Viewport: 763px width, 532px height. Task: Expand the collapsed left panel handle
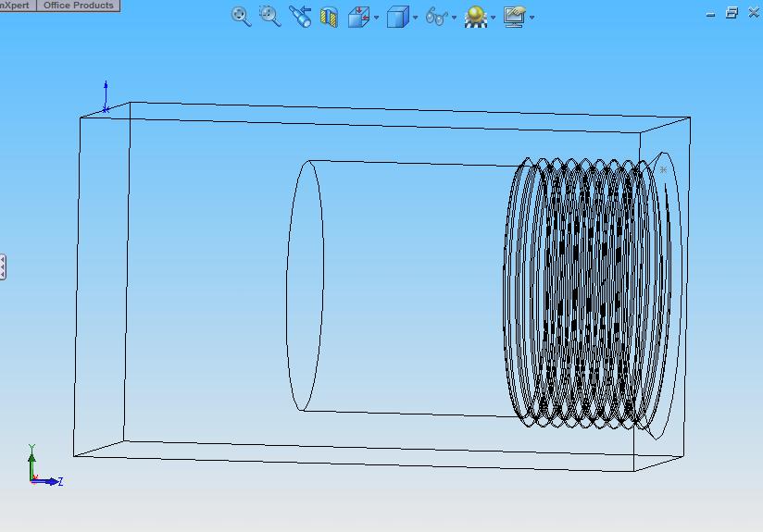click(3, 267)
